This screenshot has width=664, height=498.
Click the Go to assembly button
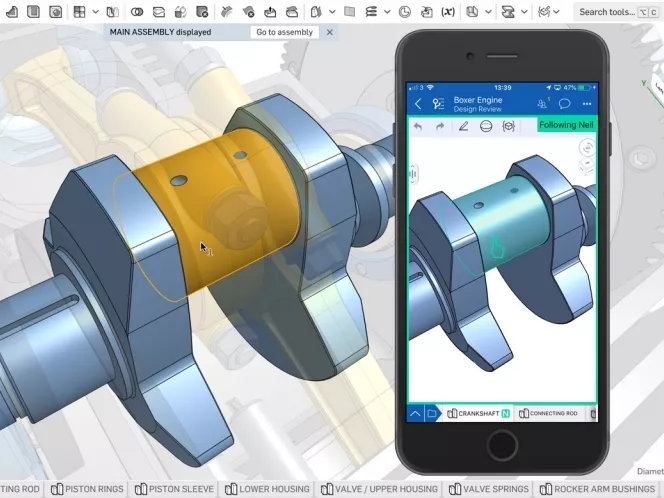(285, 32)
